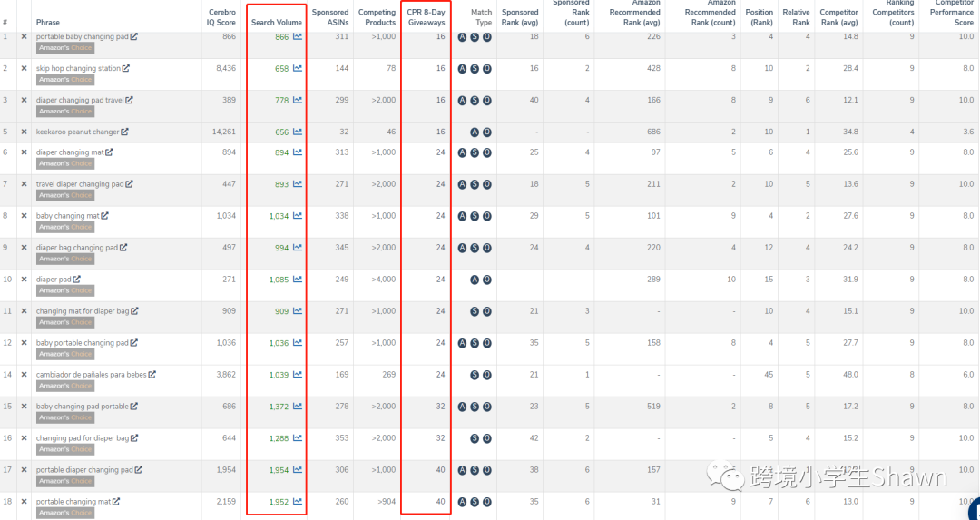The height and width of the screenshot is (520, 980).
Task: Remove row 1 portable baby changing pad
Action: [24, 37]
